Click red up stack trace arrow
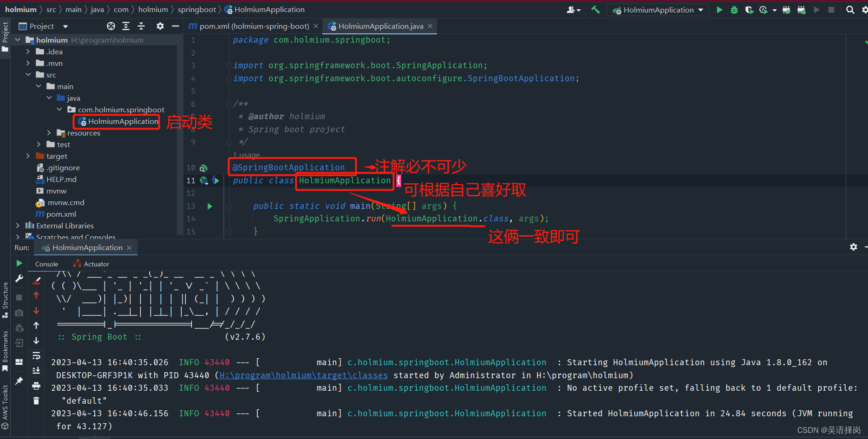This screenshot has height=439, width=868. pyautogui.click(x=36, y=295)
